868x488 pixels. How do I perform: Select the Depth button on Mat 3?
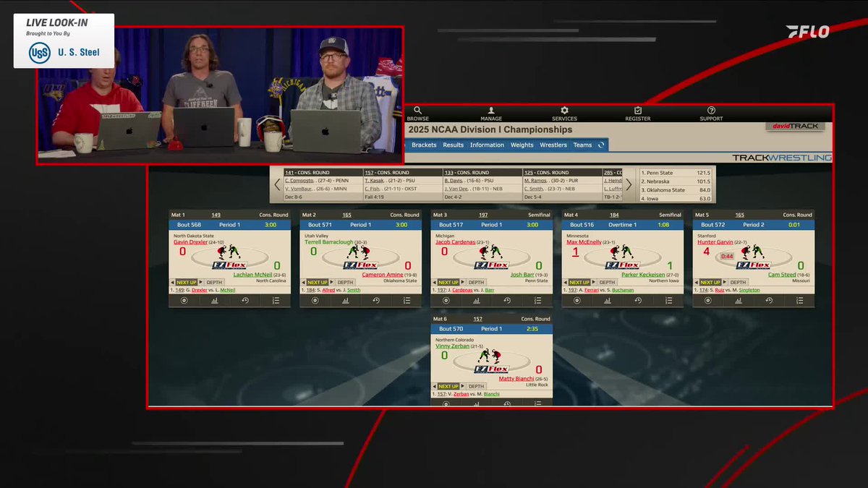[x=476, y=283]
